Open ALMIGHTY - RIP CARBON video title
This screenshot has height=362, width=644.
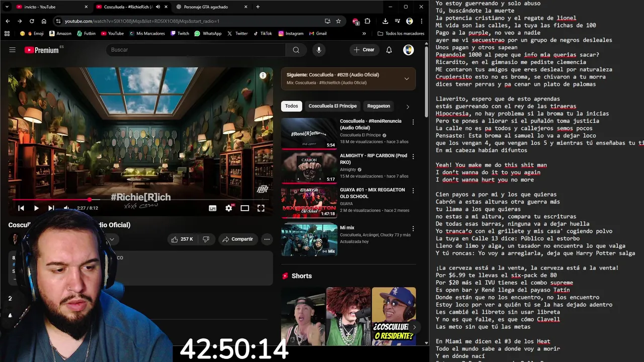(x=373, y=159)
